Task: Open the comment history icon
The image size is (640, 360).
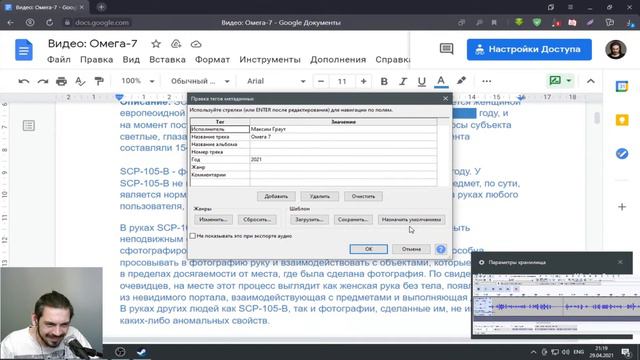Action: (447, 49)
